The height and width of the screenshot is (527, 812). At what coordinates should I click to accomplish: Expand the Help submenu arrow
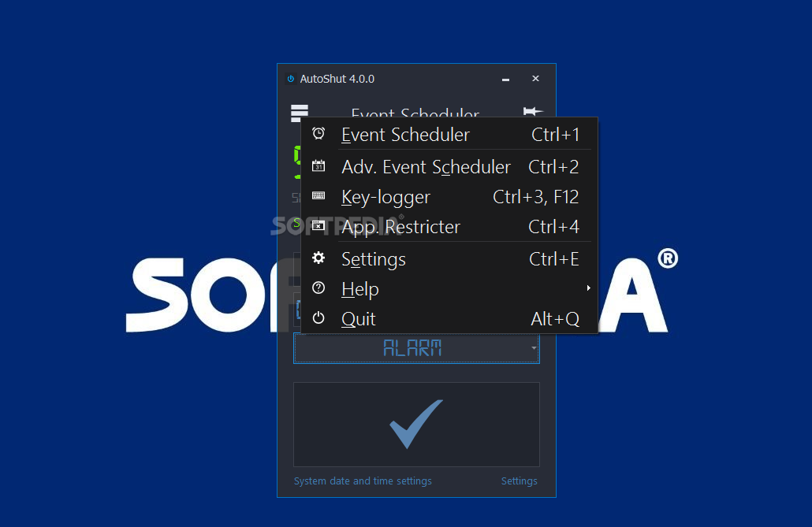588,288
